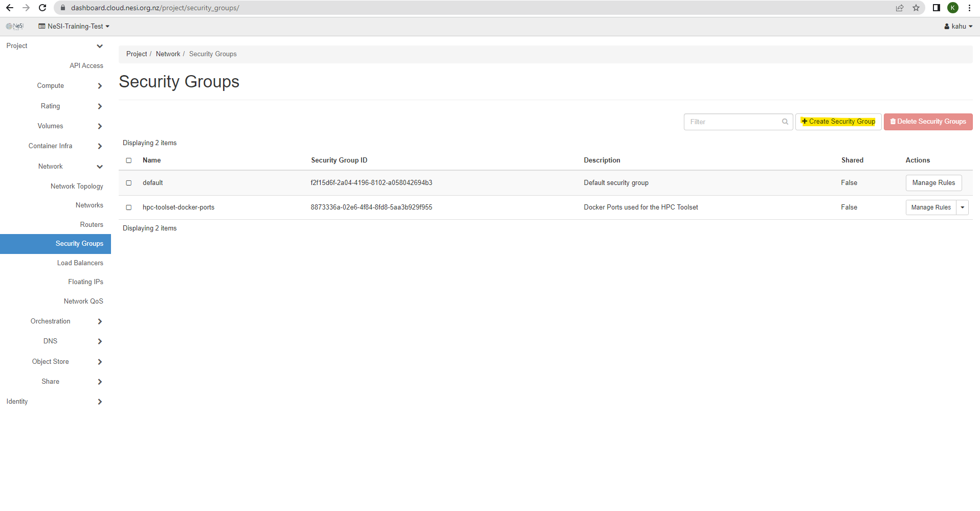Open the kahu user menu
980x511 pixels.
point(958,26)
